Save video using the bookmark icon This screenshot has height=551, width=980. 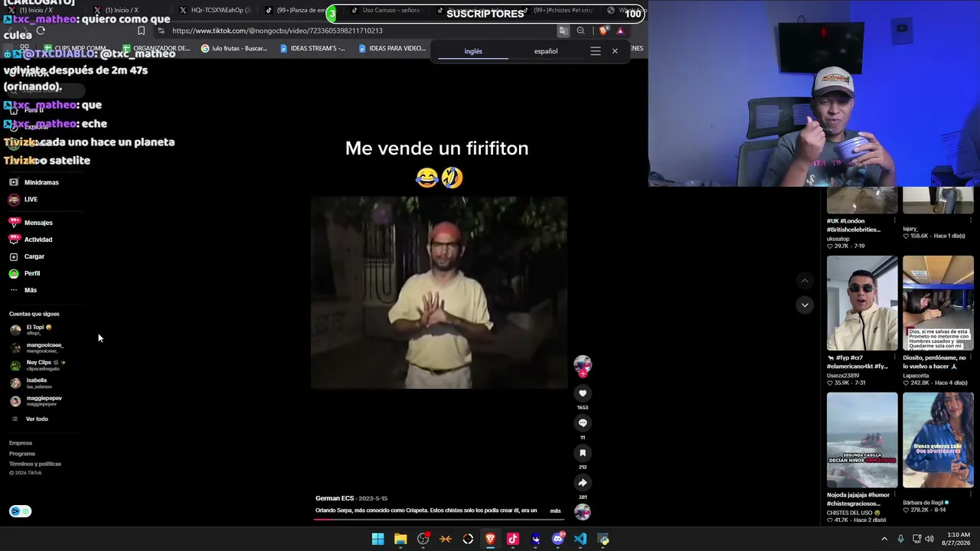tap(583, 453)
